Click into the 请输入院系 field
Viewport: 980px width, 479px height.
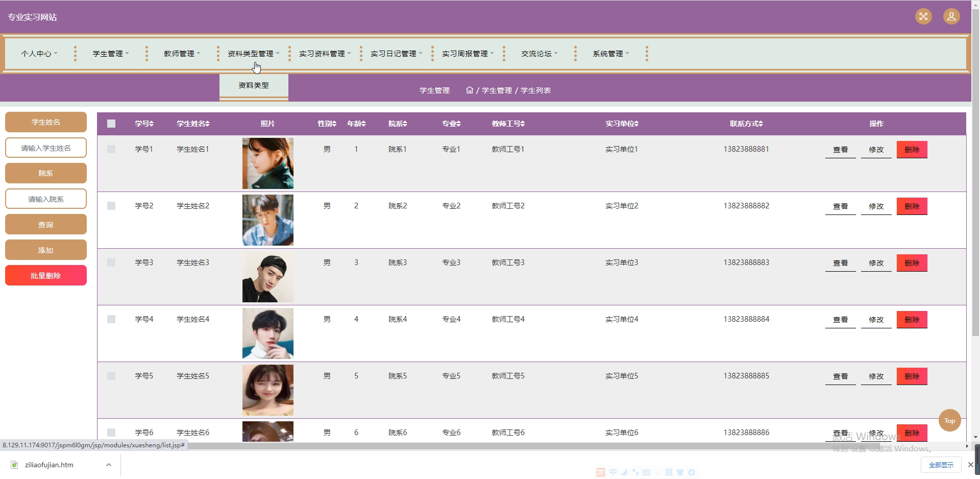46,199
